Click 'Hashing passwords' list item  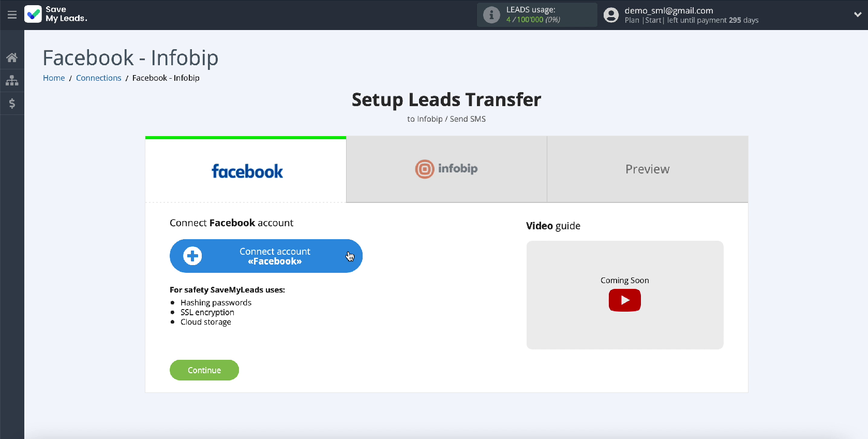pyautogui.click(x=216, y=302)
